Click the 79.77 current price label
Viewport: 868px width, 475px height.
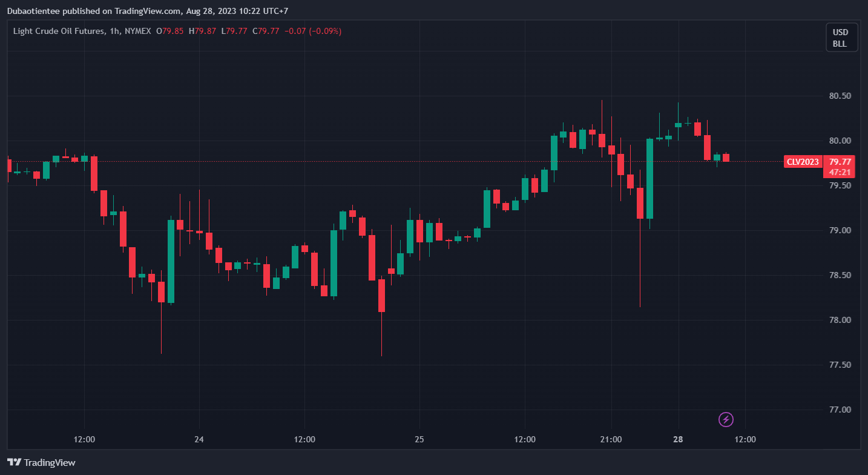click(x=840, y=162)
